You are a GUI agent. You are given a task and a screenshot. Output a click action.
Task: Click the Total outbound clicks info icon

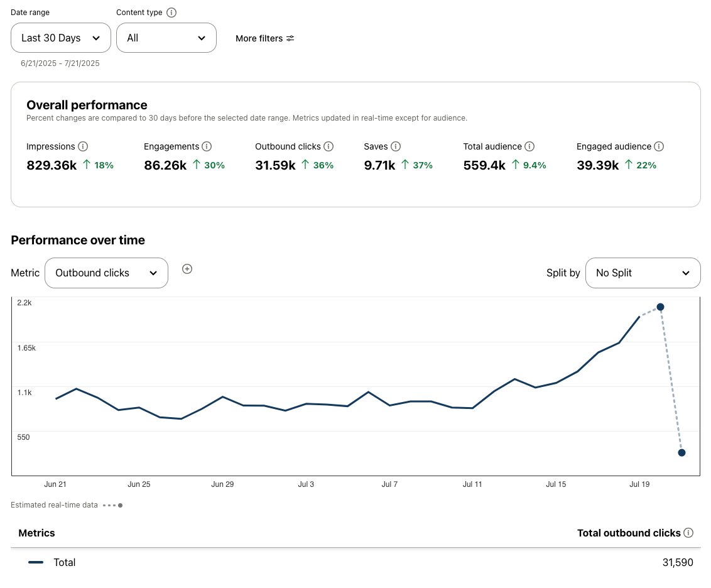(x=688, y=533)
